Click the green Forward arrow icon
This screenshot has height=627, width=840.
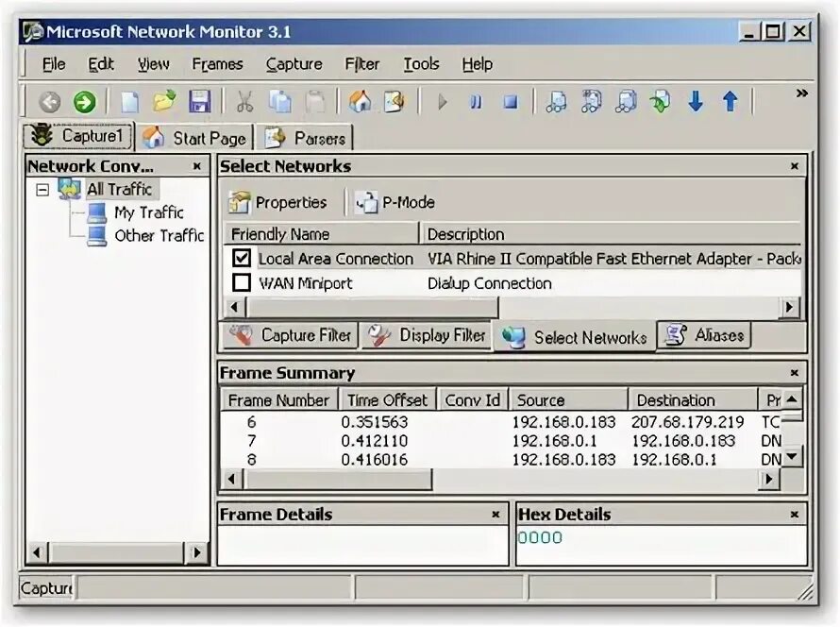pyautogui.click(x=84, y=102)
